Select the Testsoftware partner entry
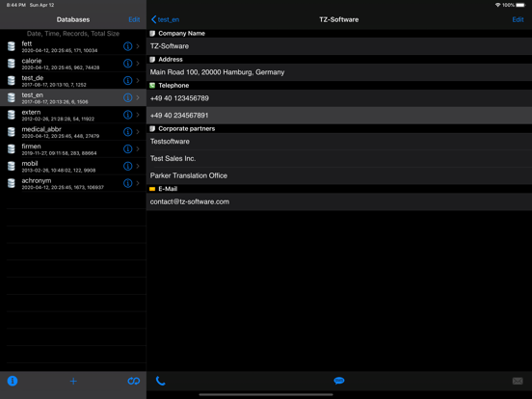The image size is (532, 399). (x=339, y=142)
